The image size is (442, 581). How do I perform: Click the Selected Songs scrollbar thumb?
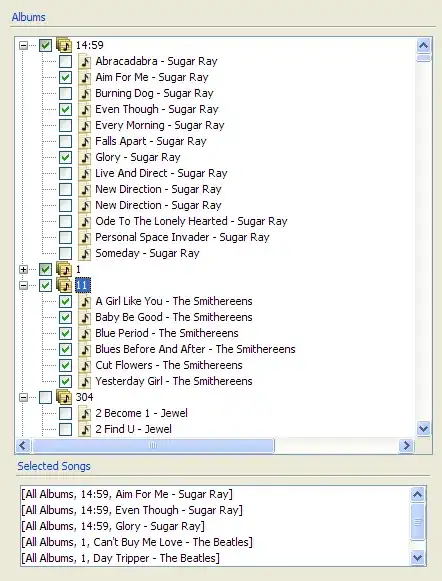pyautogui.click(x=418, y=522)
